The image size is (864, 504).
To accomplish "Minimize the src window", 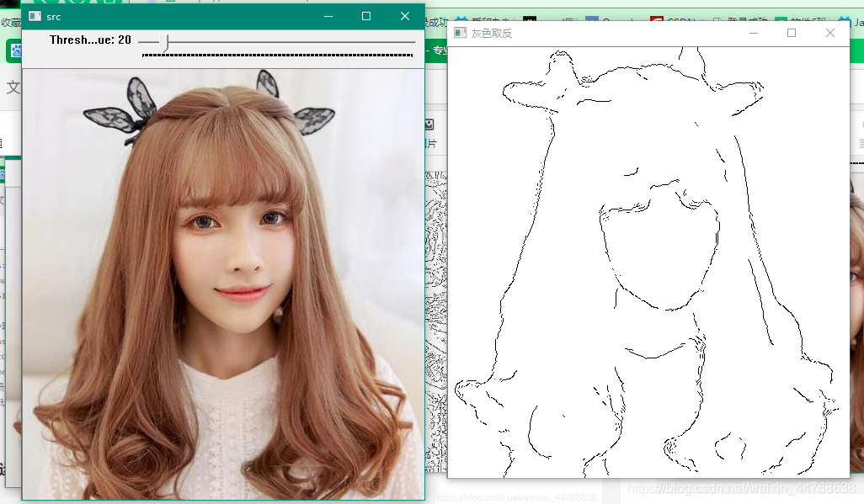I will tap(328, 16).
